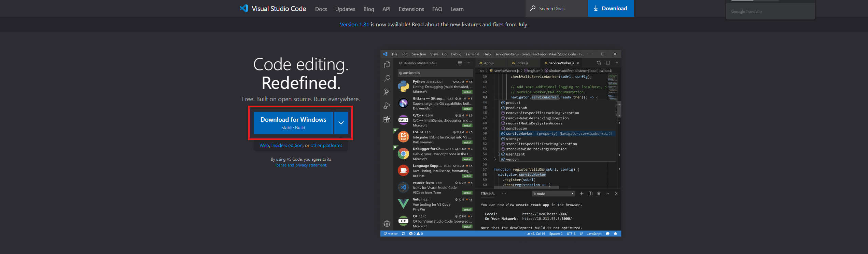
Task: Open the Debug menu in the preview
Action: click(x=456, y=54)
